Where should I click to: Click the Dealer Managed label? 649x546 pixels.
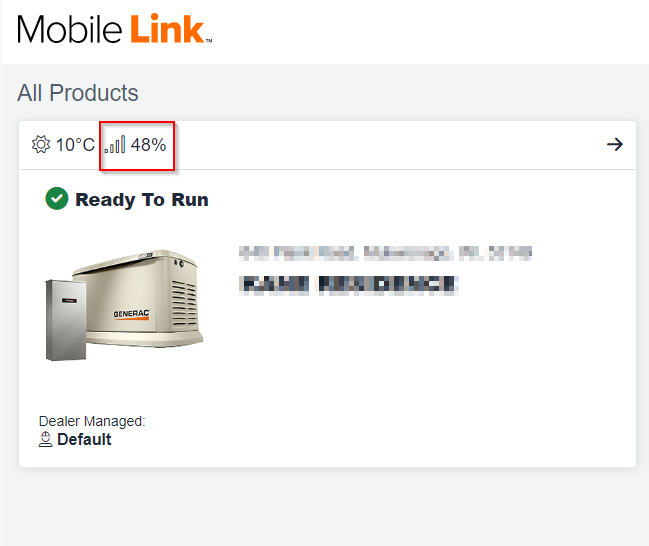tap(92, 421)
